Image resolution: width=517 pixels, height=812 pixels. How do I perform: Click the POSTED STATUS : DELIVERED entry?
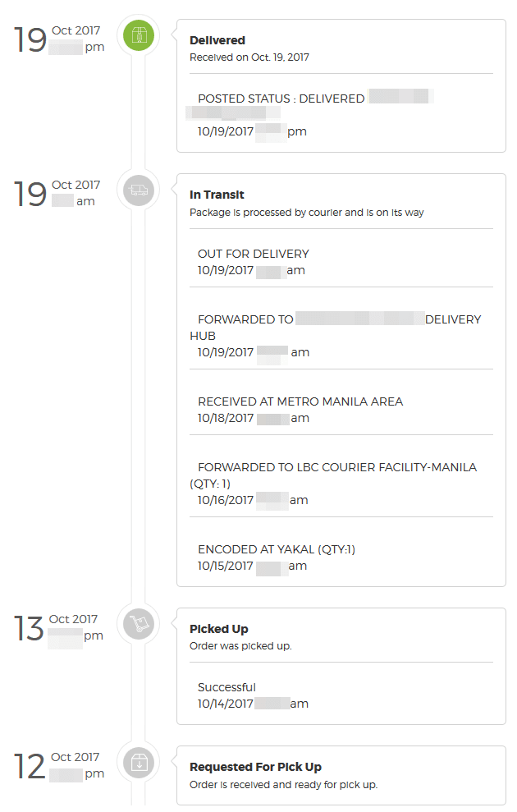[281, 99]
